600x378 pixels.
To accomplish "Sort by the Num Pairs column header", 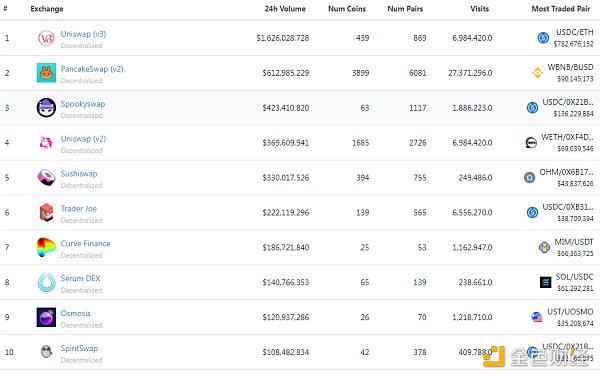I will tap(405, 9).
